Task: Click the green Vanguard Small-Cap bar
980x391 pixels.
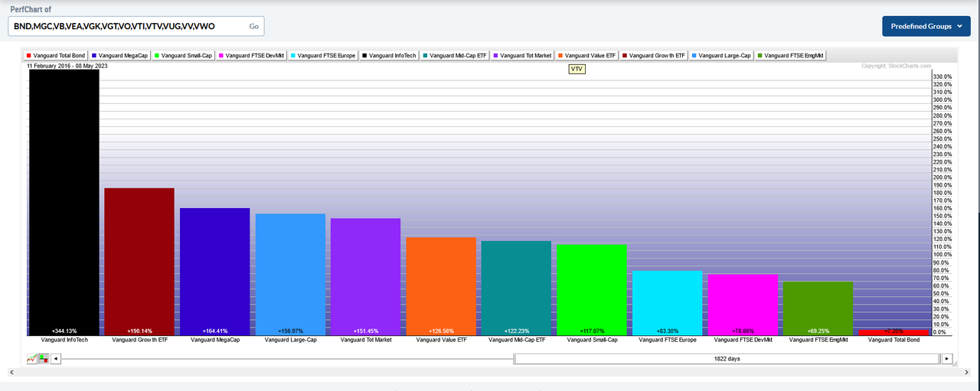Action: [x=592, y=290]
